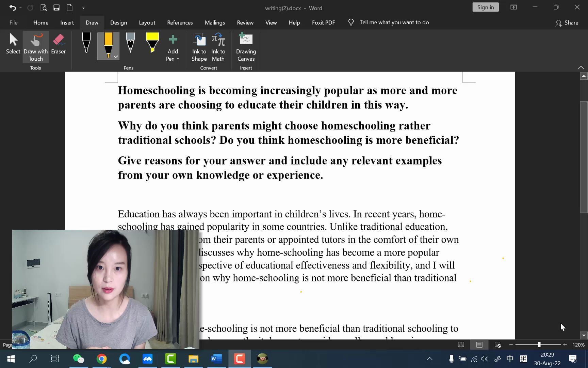Activate the Select tool
588x368 pixels.
13,44
